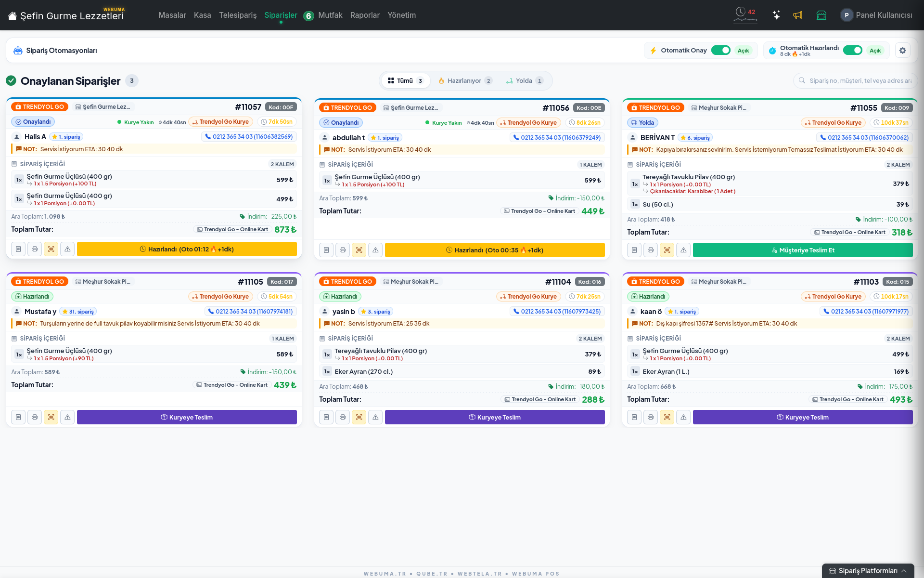Open receipt details icon on order #11056
The height and width of the screenshot is (578, 924).
pos(326,250)
